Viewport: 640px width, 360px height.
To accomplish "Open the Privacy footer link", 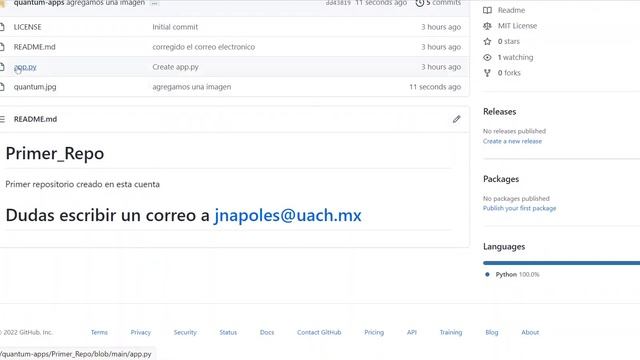I will click(140, 332).
